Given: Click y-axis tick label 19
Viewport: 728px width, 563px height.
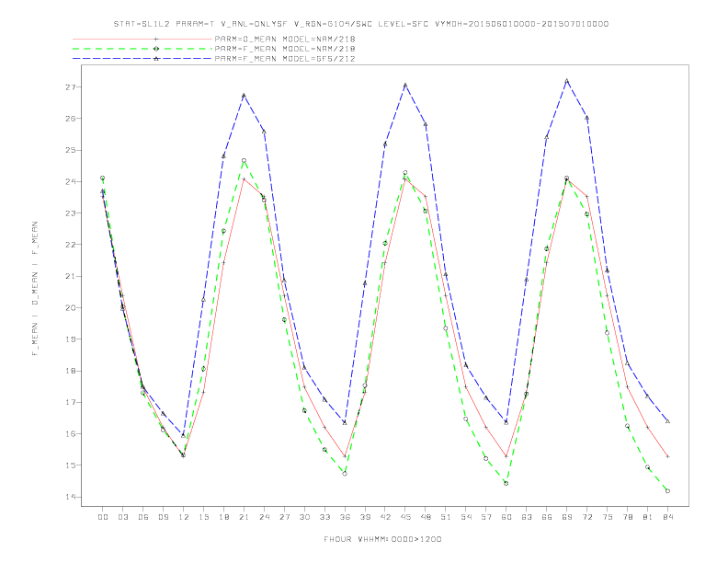Looking at the screenshot, I should coord(71,339).
